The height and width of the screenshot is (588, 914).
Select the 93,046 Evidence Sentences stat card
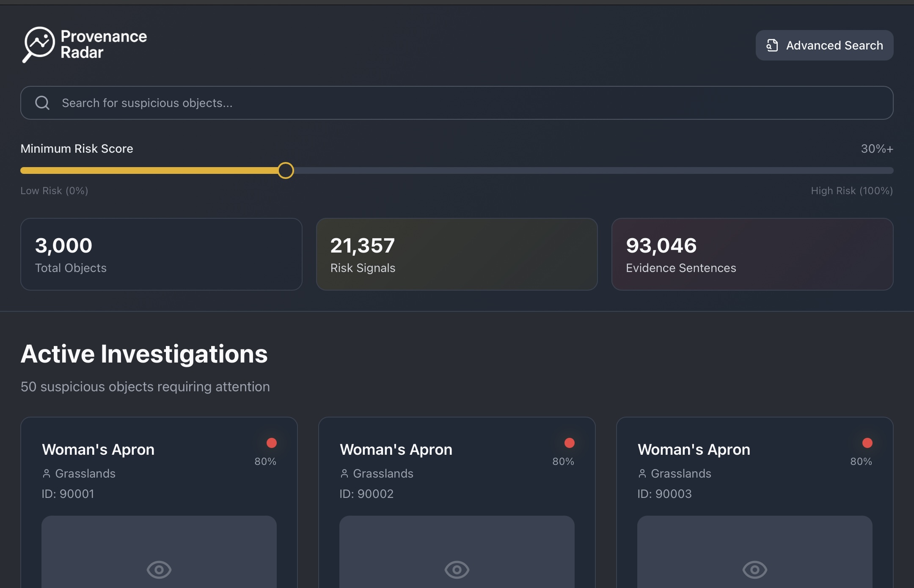click(752, 254)
